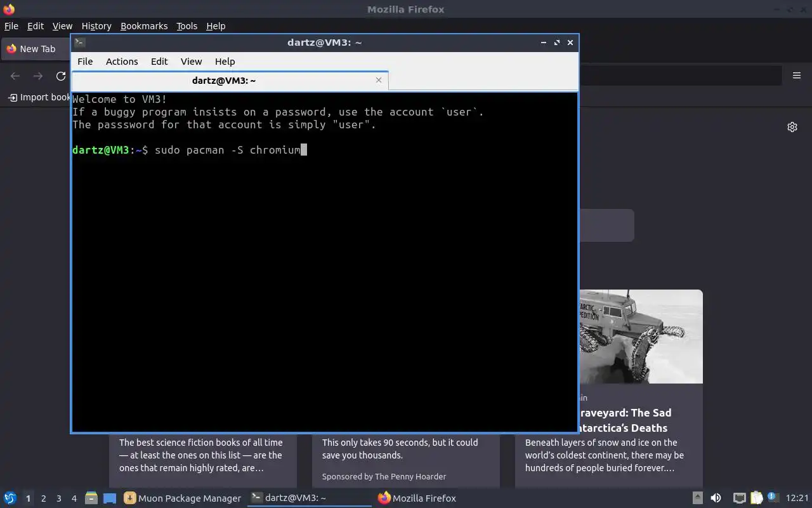The image size is (812, 508).
Task: Open the Arctic expedition vehicle thumbnail
Action: (641, 337)
